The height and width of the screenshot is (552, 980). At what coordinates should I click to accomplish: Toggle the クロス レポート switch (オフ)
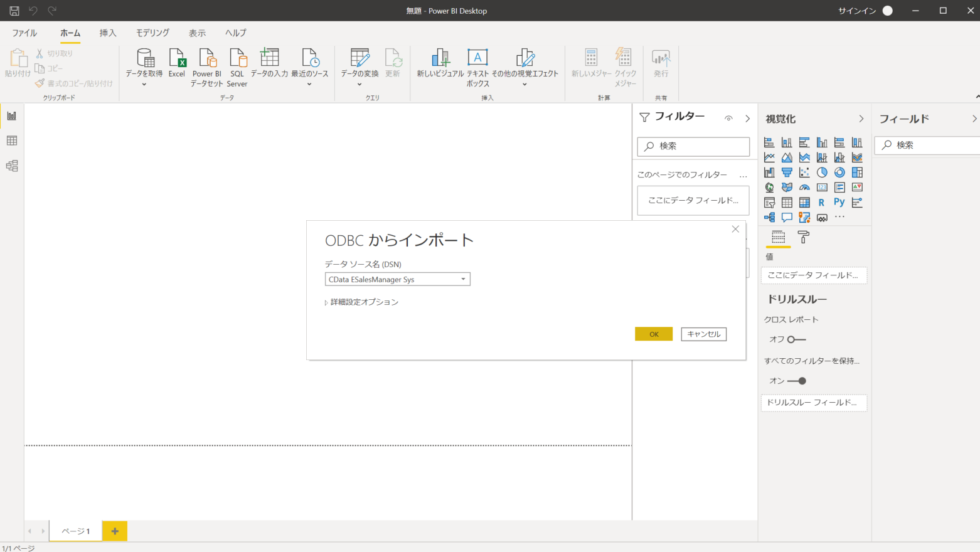pyautogui.click(x=796, y=339)
